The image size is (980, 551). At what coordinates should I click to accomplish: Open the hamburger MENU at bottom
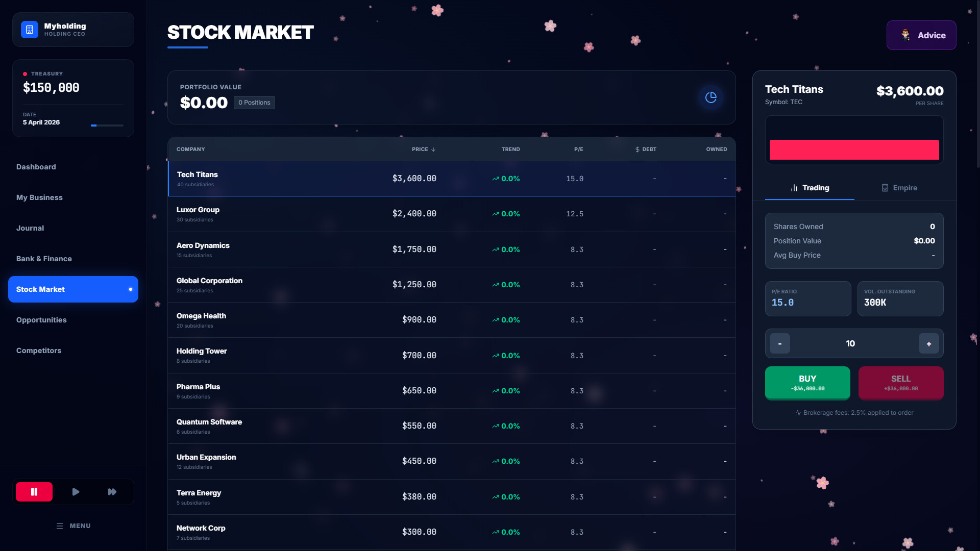coord(73,525)
